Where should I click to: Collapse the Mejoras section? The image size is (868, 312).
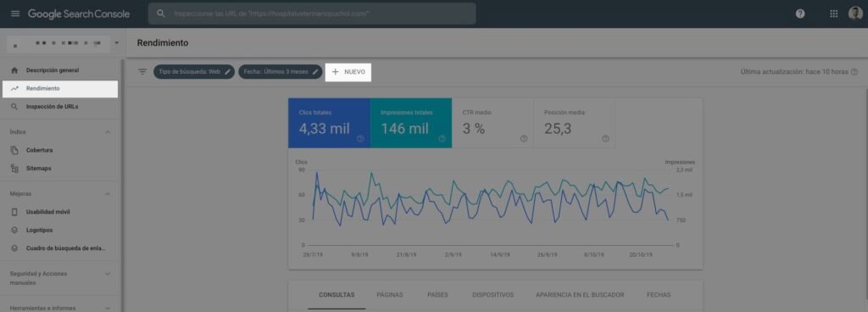point(108,194)
